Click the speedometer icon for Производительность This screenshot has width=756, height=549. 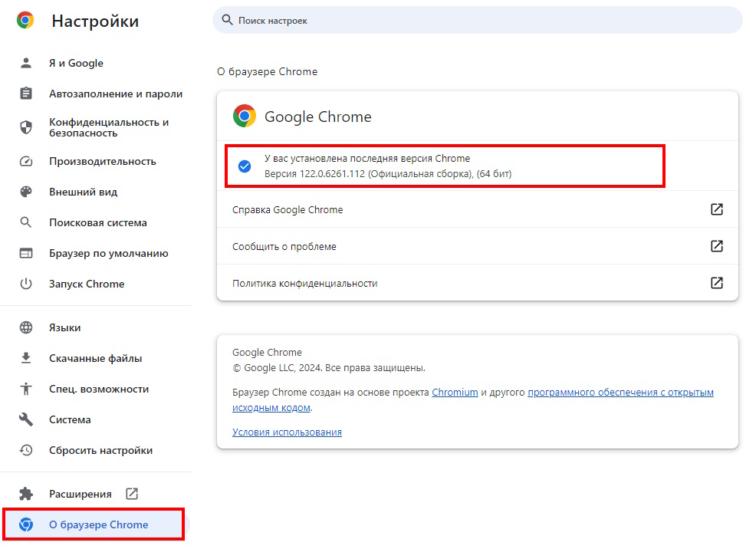click(x=26, y=162)
